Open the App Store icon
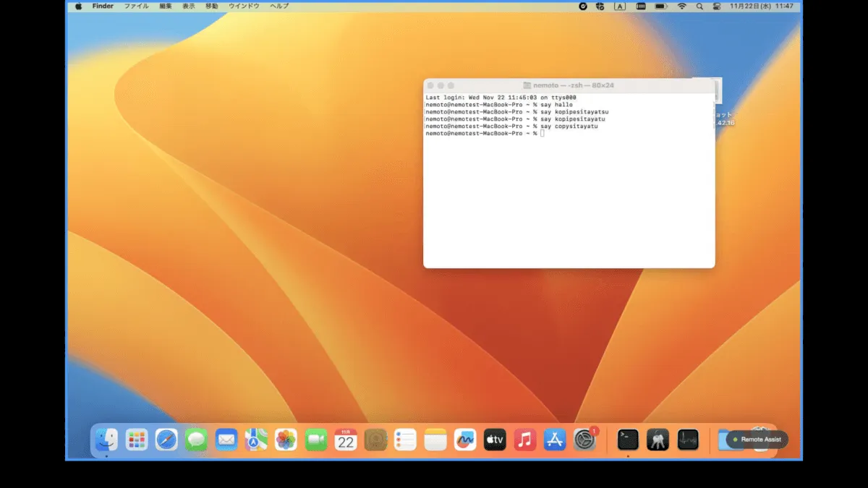This screenshot has width=868, height=488. click(x=555, y=439)
